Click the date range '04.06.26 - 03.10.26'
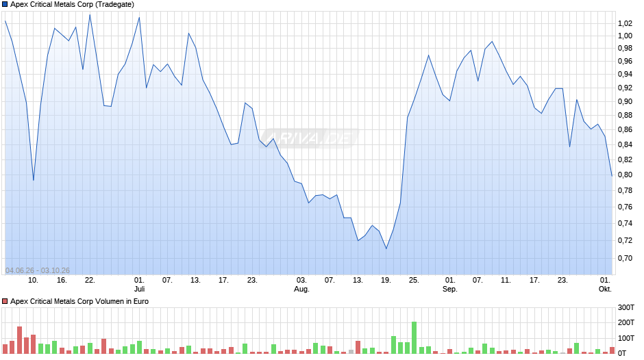 pos(38,270)
